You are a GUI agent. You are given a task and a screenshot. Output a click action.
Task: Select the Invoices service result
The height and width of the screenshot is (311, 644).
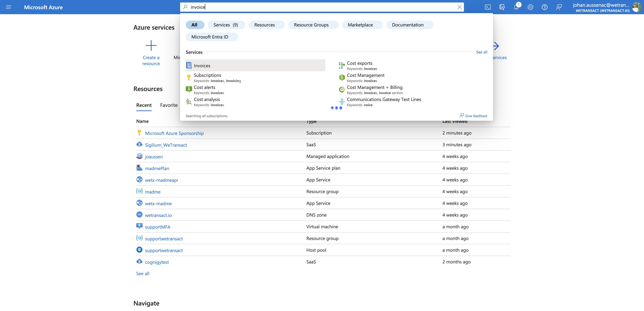tap(255, 66)
